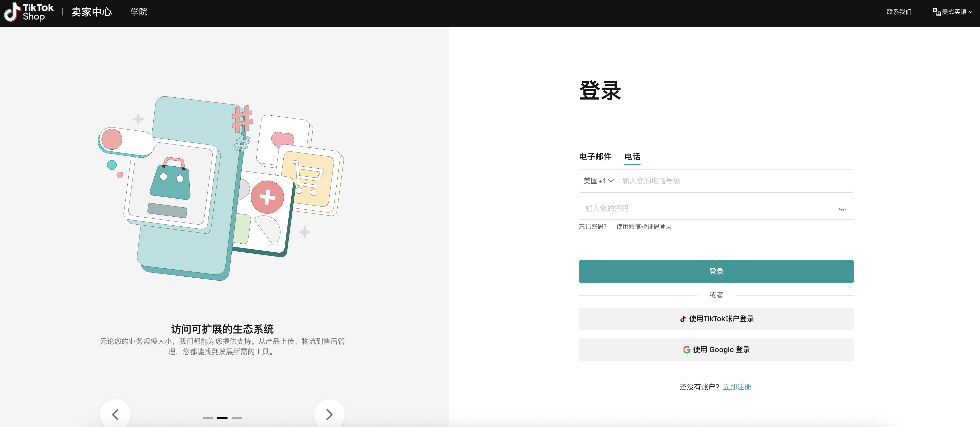The image size is (980, 427).
Task: Click the TikTok icon in the TikTok login button
Action: click(x=683, y=319)
